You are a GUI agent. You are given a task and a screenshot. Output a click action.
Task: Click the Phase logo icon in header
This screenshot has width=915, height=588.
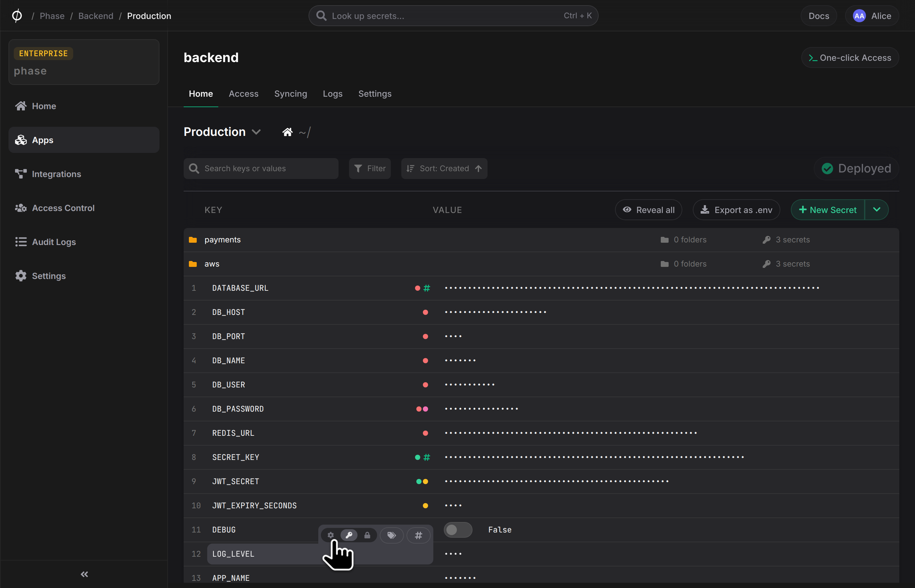tap(17, 16)
